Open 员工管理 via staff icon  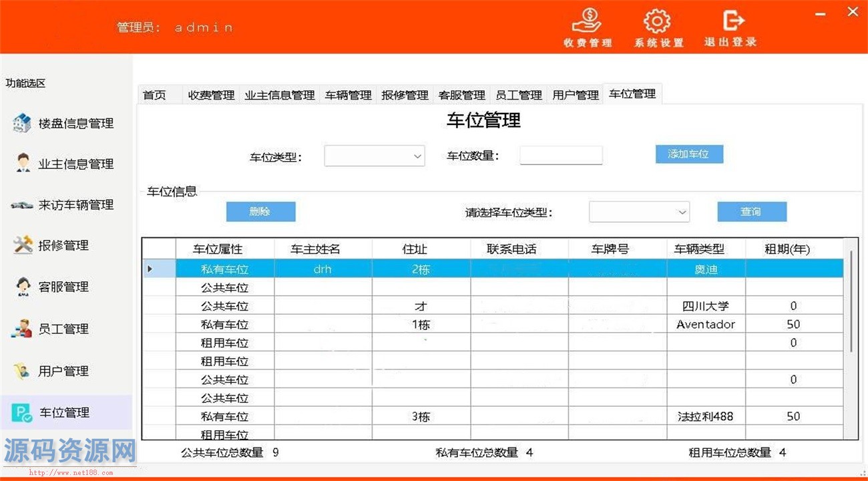(x=23, y=329)
